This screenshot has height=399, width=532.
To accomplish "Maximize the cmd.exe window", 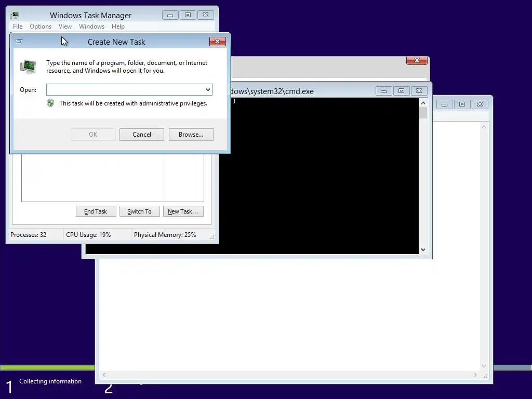I will tap(402, 91).
